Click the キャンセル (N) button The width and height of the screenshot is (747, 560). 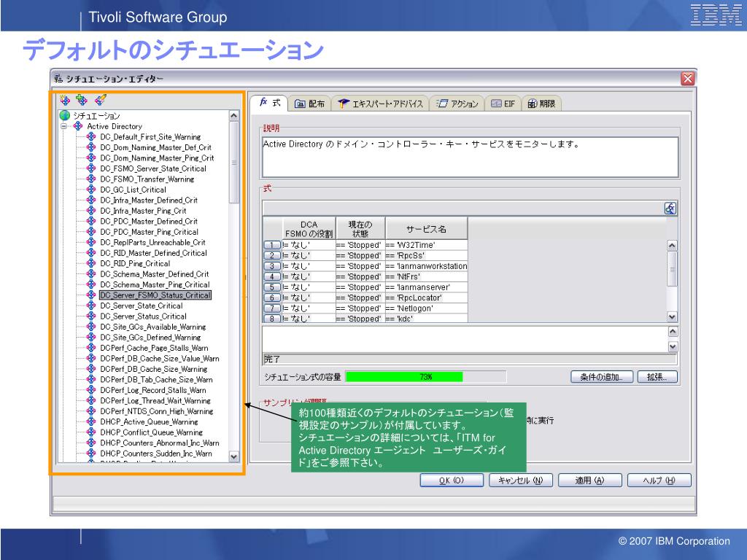(521, 481)
